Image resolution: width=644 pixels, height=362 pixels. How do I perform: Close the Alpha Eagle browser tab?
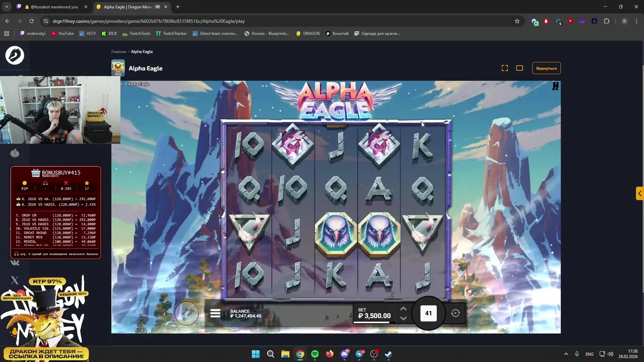(166, 7)
